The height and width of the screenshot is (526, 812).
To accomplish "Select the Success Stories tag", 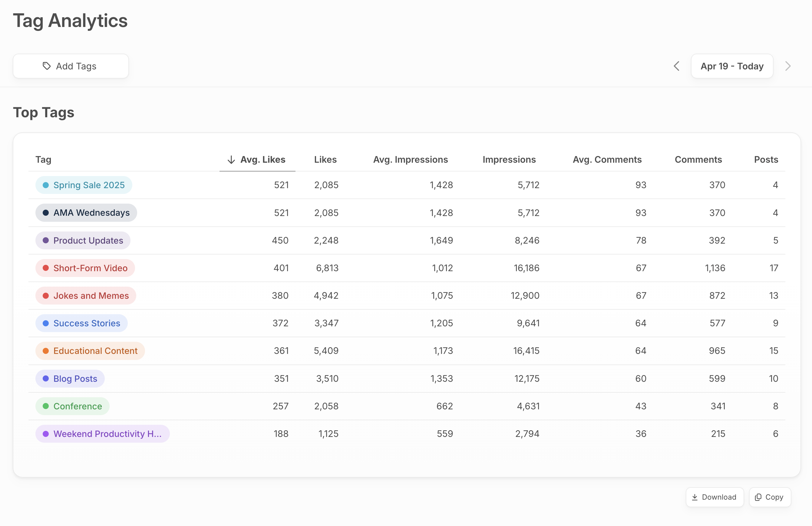I will 81,323.
